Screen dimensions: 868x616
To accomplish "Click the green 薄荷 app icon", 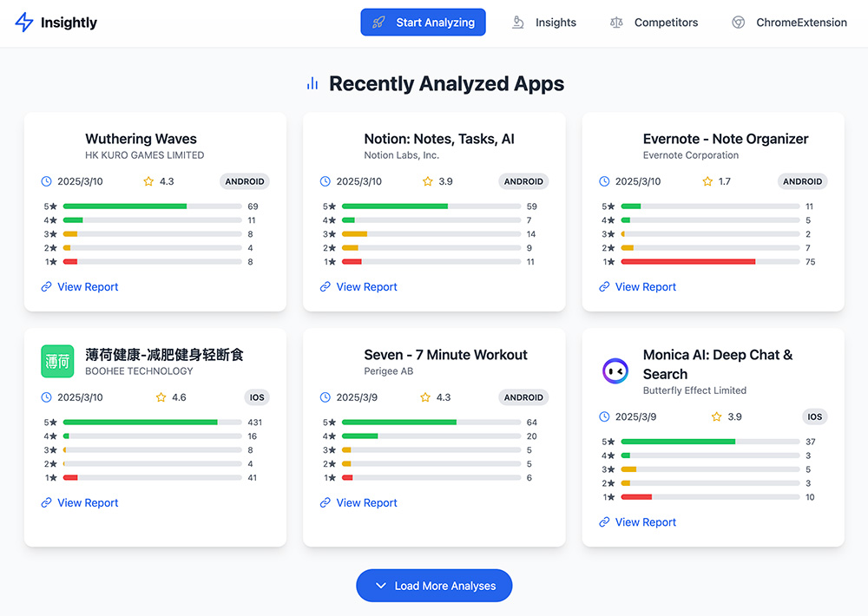I will (x=57, y=362).
